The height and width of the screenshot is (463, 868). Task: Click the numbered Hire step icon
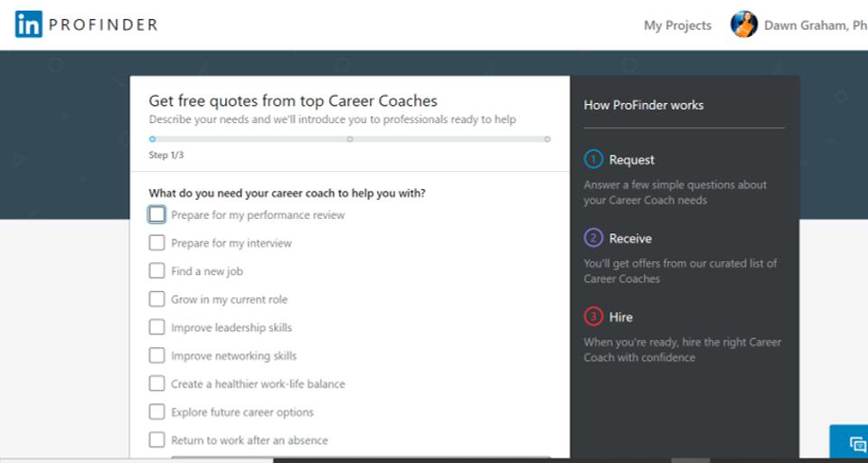pyautogui.click(x=593, y=317)
